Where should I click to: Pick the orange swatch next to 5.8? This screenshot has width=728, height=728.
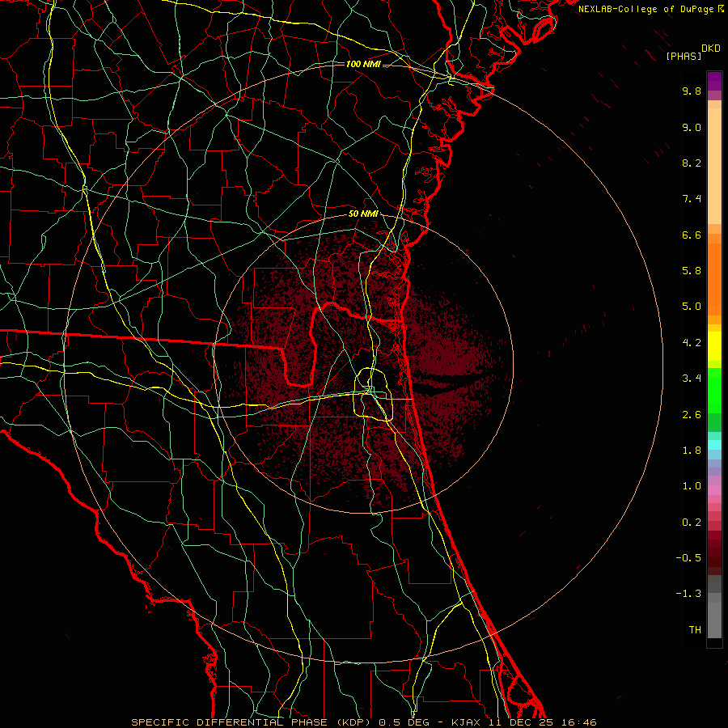[x=714, y=270]
